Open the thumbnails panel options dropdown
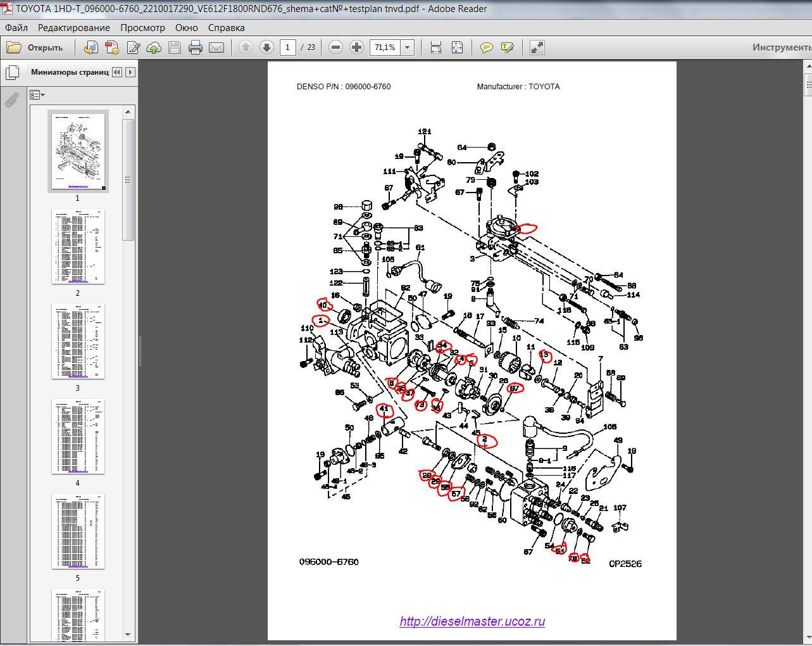The width and height of the screenshot is (812, 646). [37, 95]
